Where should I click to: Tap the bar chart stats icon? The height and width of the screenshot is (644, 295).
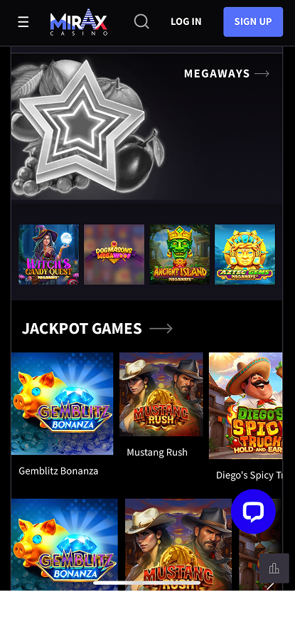tap(274, 569)
